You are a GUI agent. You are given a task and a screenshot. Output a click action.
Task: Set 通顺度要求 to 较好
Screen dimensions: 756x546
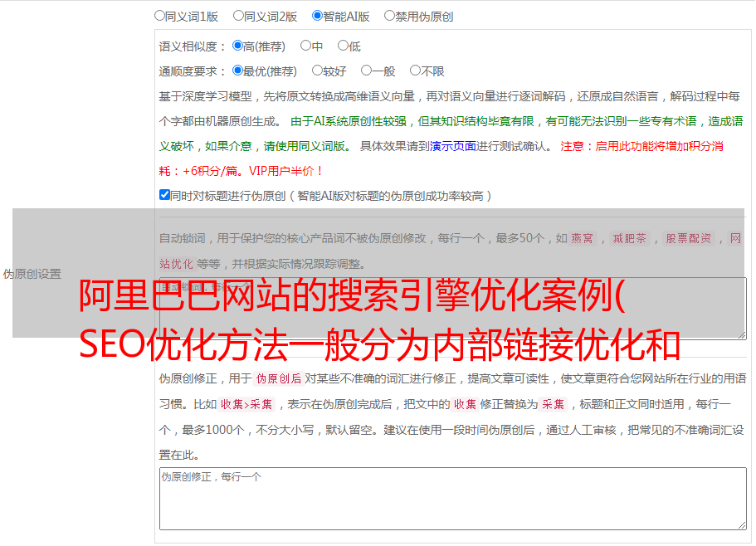pyautogui.click(x=317, y=71)
